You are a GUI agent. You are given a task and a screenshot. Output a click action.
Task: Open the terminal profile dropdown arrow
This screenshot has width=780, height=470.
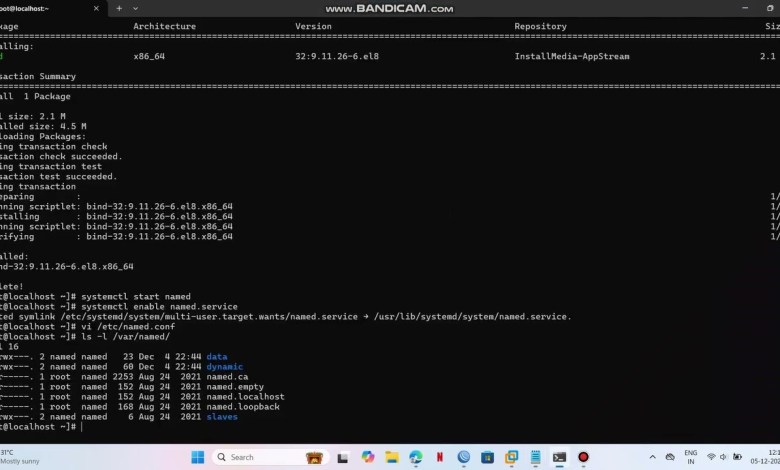(135, 8)
